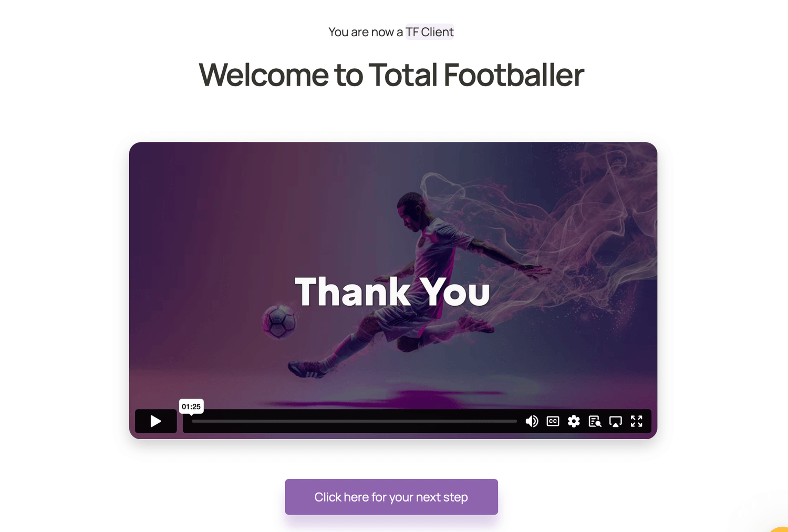
Task: Click the AirPlay icon
Action: (x=615, y=421)
